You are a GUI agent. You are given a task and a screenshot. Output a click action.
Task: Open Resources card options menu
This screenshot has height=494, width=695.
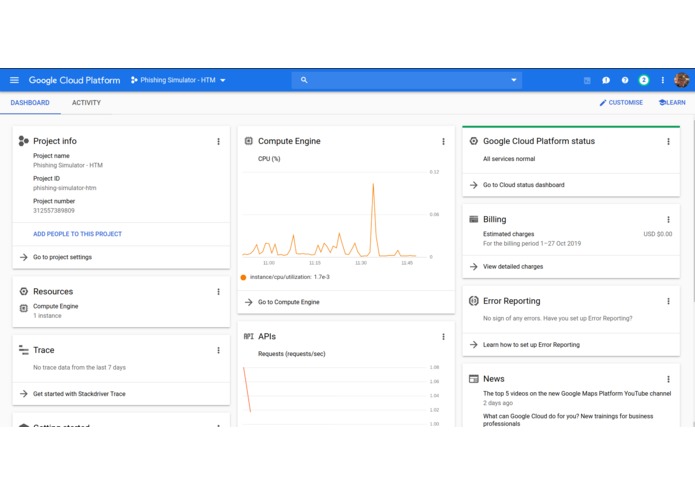click(x=218, y=292)
